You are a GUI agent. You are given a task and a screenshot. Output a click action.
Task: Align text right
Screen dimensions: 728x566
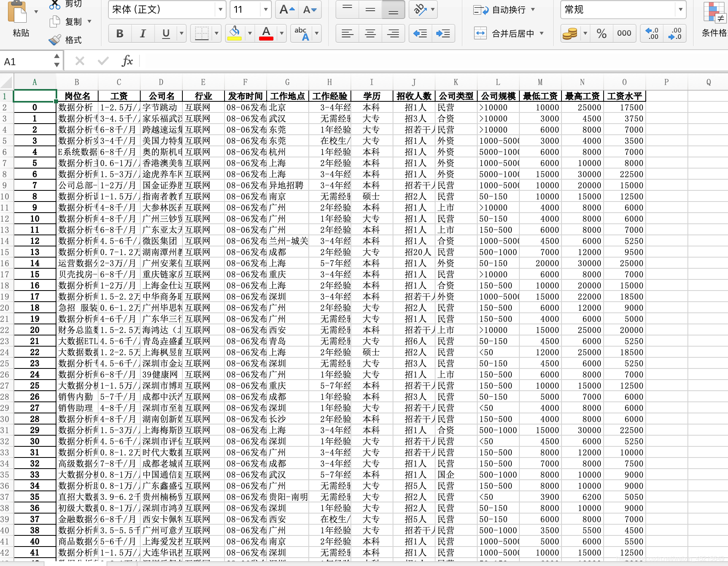click(393, 33)
